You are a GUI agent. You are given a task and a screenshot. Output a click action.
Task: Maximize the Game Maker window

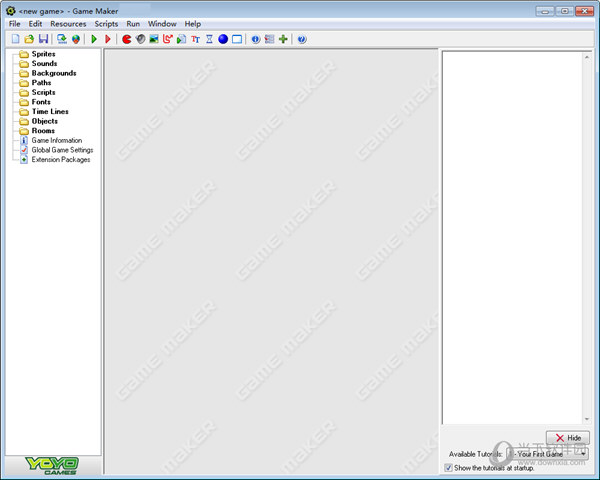tap(565, 11)
